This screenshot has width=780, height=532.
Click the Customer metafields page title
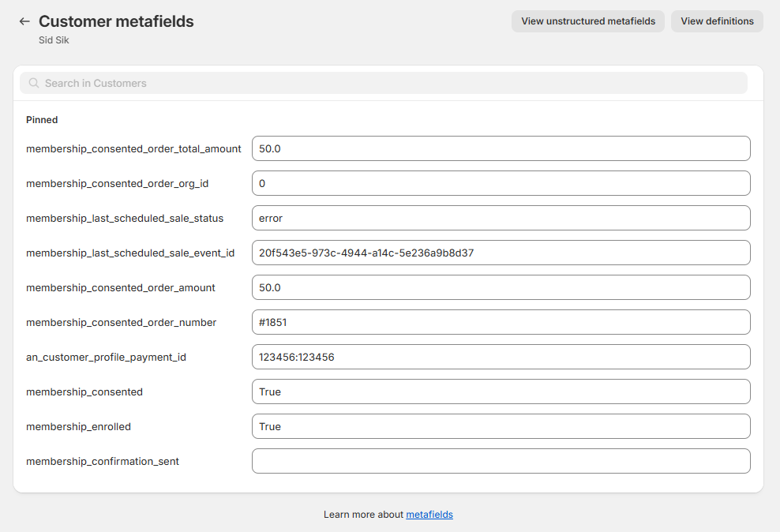[x=116, y=21]
